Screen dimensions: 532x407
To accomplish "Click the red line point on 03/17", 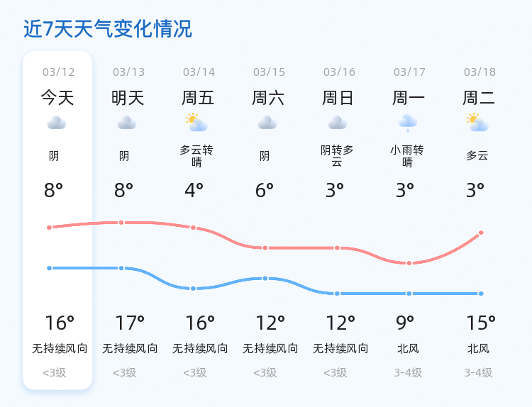I will coord(409,263).
